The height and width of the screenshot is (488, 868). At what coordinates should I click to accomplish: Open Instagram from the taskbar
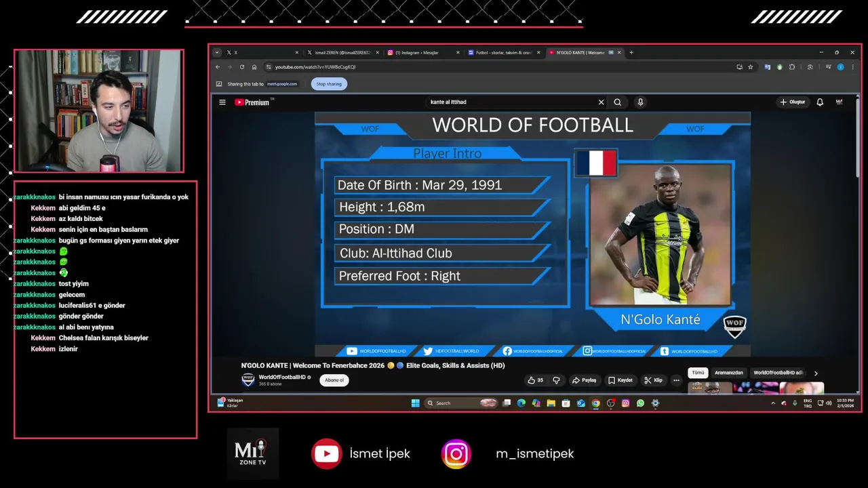coord(625,403)
